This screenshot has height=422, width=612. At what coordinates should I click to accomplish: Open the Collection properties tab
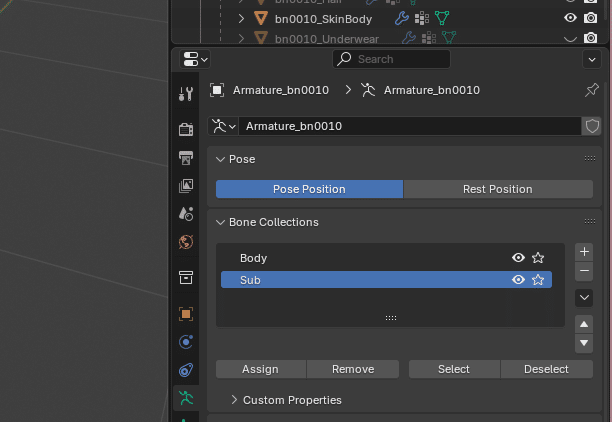(x=186, y=278)
